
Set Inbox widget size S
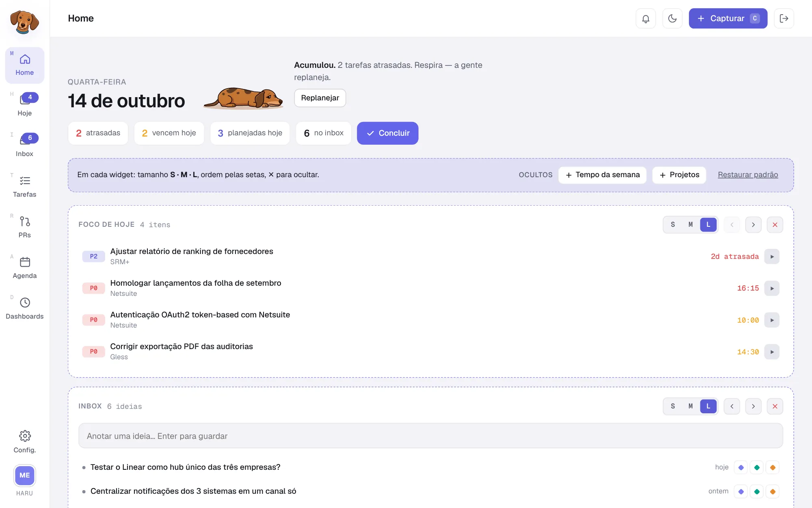673,406
